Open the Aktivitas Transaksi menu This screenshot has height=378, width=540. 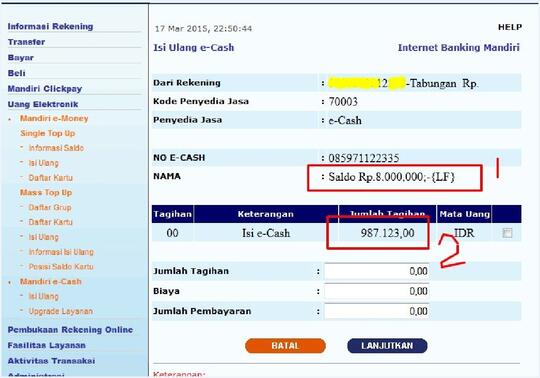(51, 361)
